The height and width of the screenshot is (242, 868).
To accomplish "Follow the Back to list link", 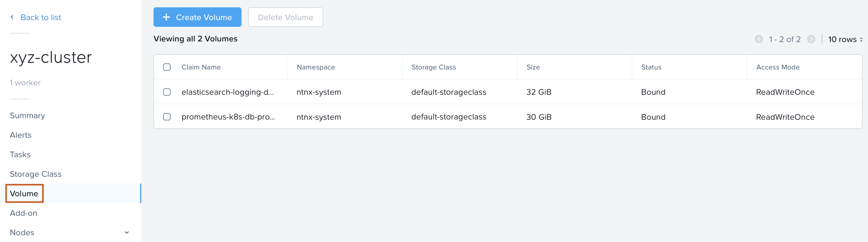I will point(41,17).
